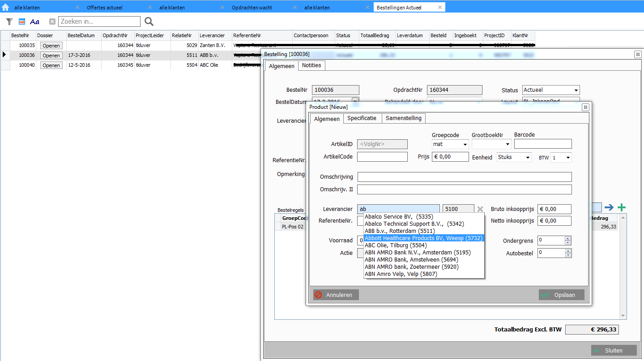Increase the Ondergrens value with up arrow
This screenshot has height=361, width=644.
[568, 238]
